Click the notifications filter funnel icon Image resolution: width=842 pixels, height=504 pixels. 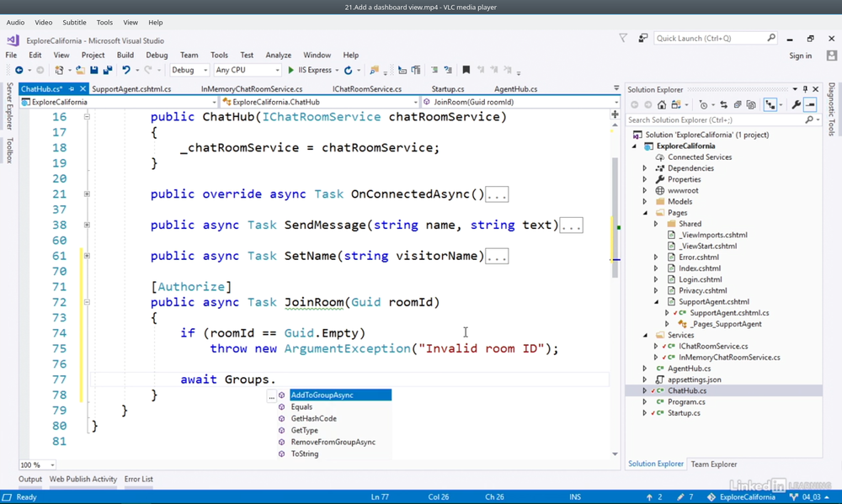pos(623,38)
